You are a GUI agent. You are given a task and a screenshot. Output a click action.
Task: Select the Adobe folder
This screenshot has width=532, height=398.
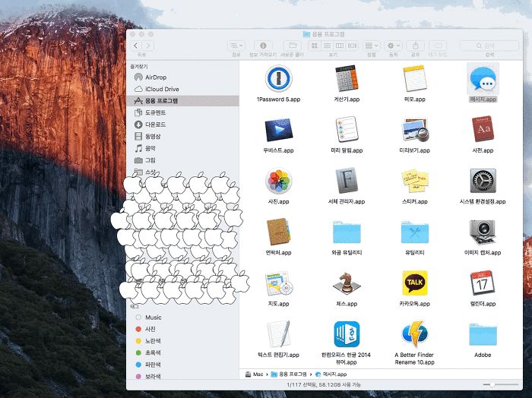point(483,335)
